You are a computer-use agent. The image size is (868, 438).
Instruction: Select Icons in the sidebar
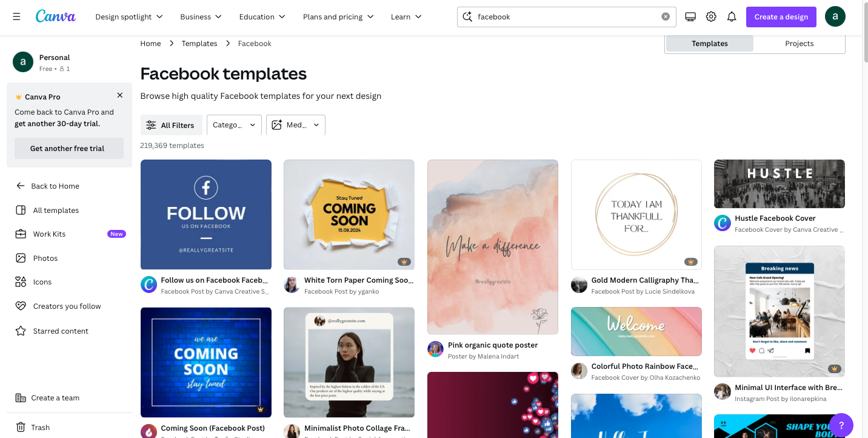42,281
